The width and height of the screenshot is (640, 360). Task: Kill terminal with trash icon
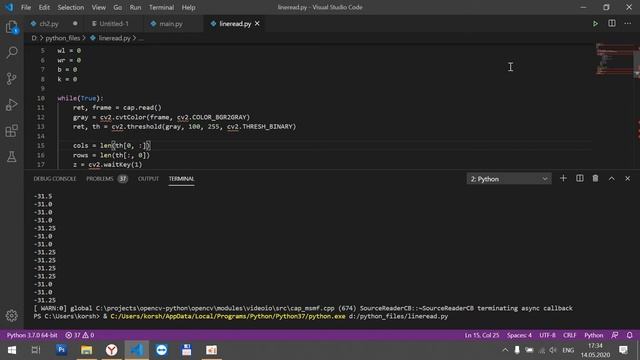pyautogui.click(x=596, y=178)
